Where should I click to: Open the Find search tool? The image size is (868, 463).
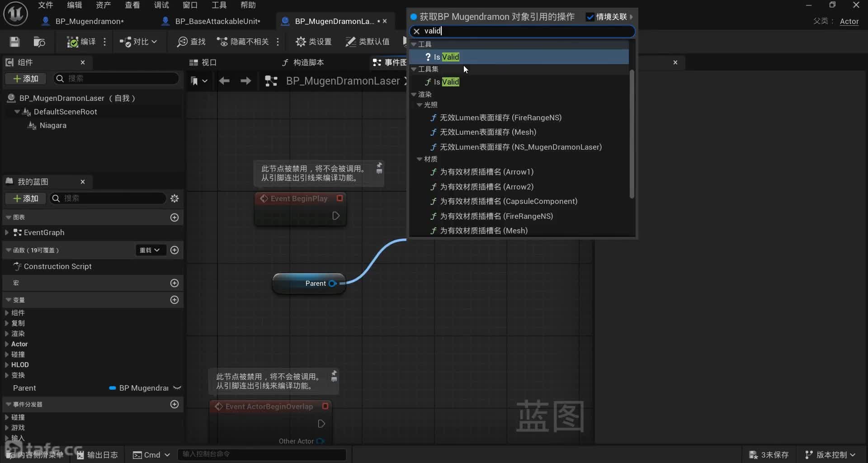coord(191,42)
